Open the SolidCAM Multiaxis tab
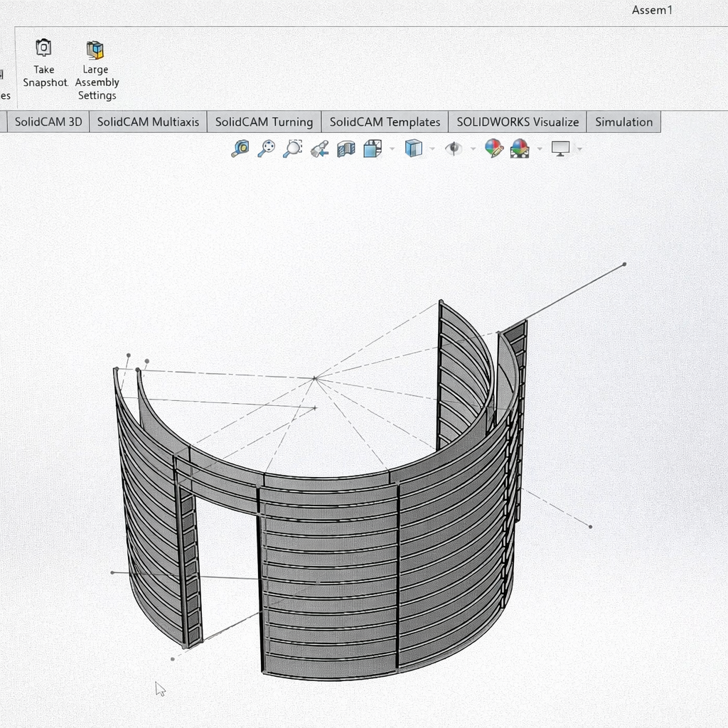The height and width of the screenshot is (728, 728). tap(148, 122)
